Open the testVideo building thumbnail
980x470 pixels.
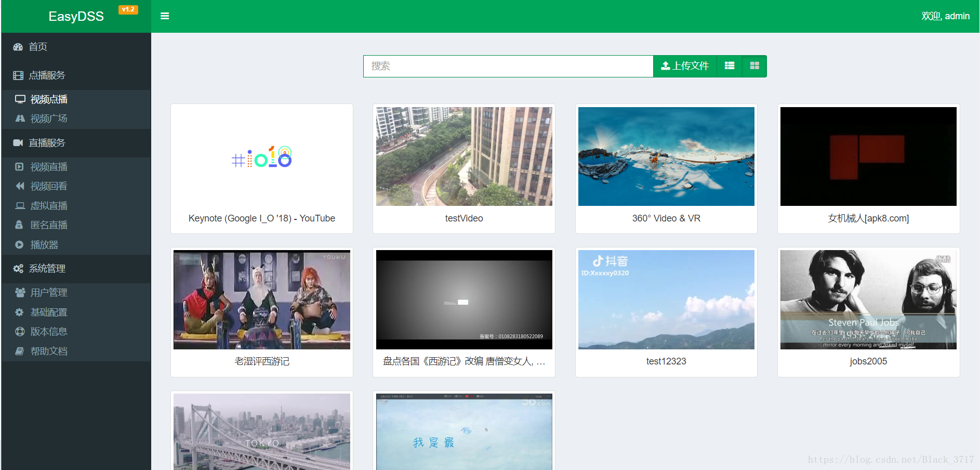(464, 156)
